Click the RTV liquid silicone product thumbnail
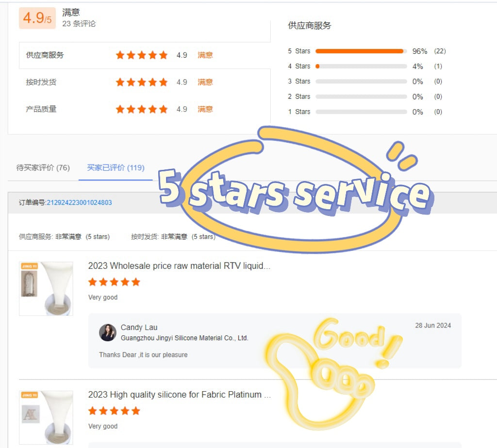Image resolution: width=497 pixels, height=448 pixels. [x=46, y=288]
